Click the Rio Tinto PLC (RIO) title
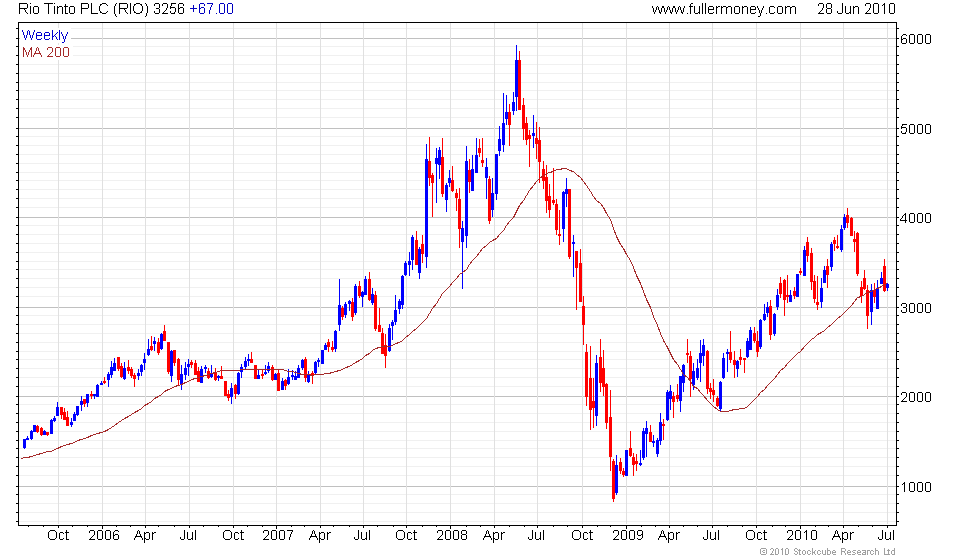Screen dimensions: 980x560 84,9
